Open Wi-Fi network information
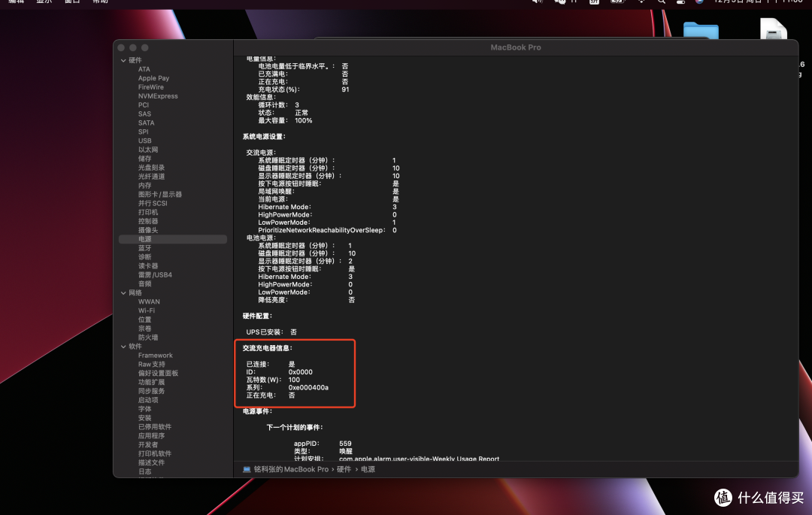Screen dimensions: 812x515 pyautogui.click(x=146, y=311)
